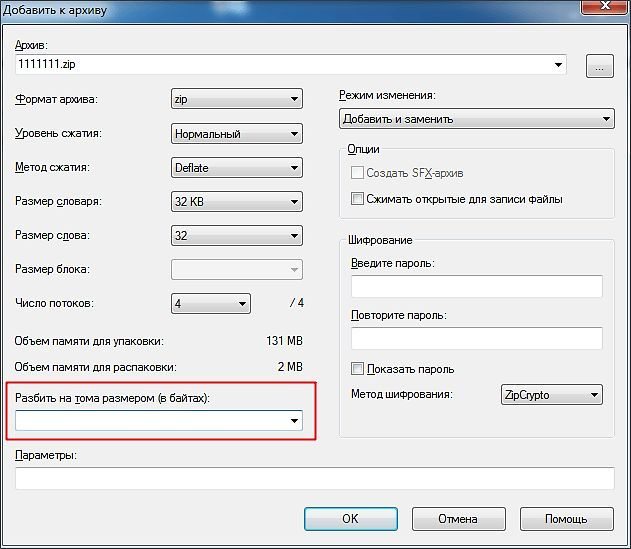Toggle the Показать пароль checkbox

(357, 369)
